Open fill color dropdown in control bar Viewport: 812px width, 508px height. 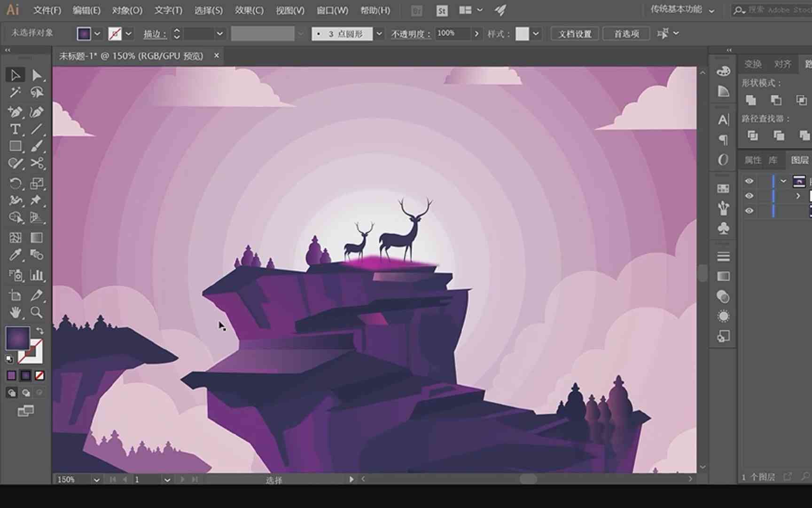click(97, 33)
